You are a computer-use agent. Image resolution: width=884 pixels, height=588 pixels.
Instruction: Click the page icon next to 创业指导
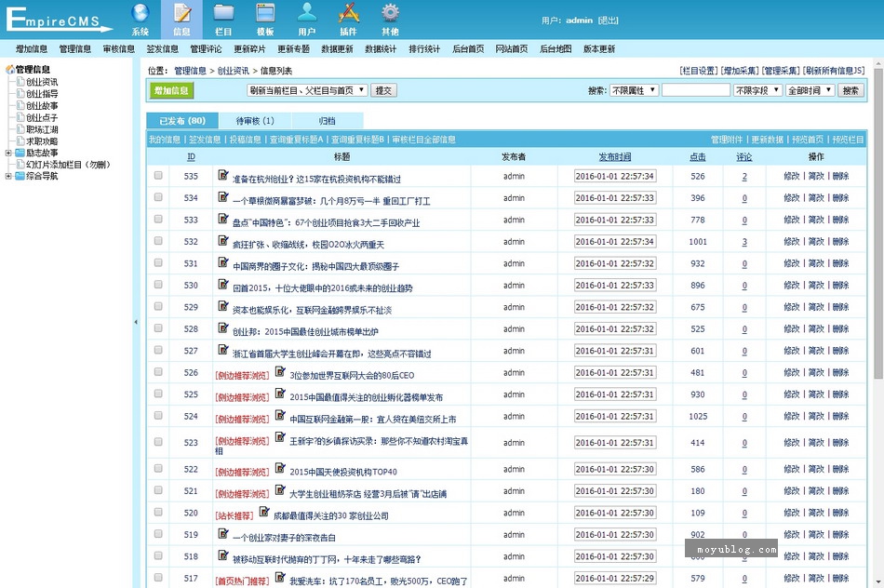tap(20, 94)
